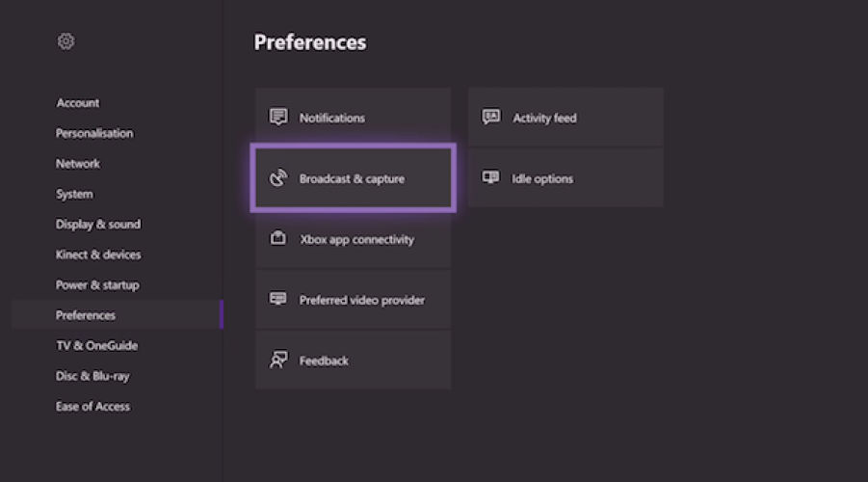Switch to Display & sound settings
This screenshot has width=868, height=482.
pyautogui.click(x=98, y=225)
